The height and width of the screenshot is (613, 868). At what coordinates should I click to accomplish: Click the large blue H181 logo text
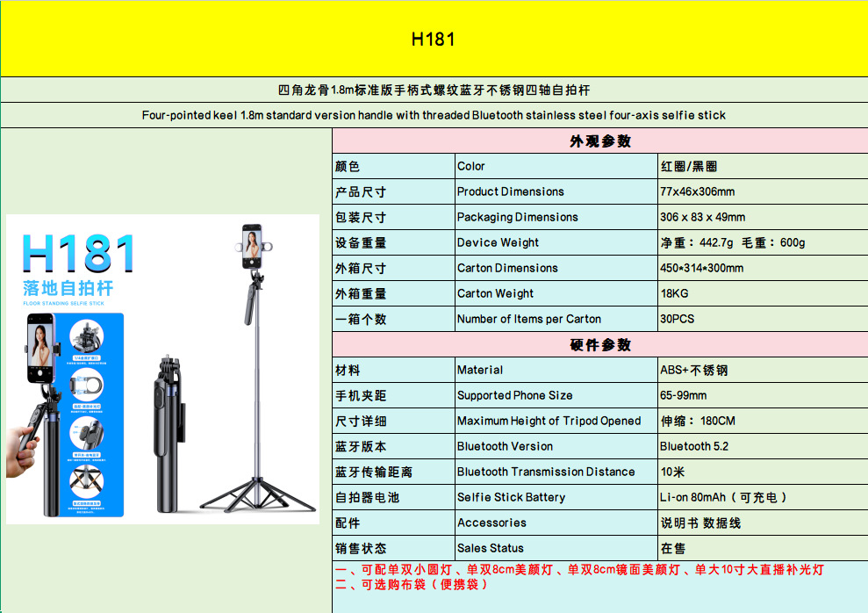(x=79, y=253)
